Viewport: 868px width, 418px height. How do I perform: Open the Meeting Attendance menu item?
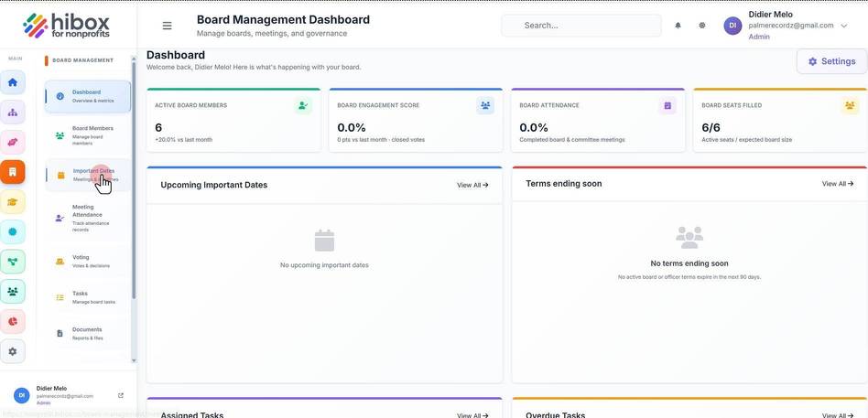(88, 218)
